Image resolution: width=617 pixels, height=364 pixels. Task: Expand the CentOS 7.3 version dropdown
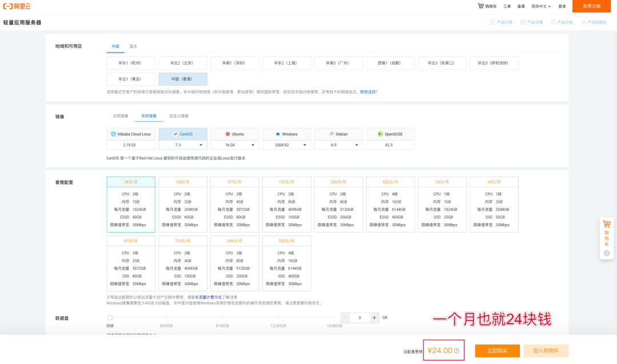183,145
